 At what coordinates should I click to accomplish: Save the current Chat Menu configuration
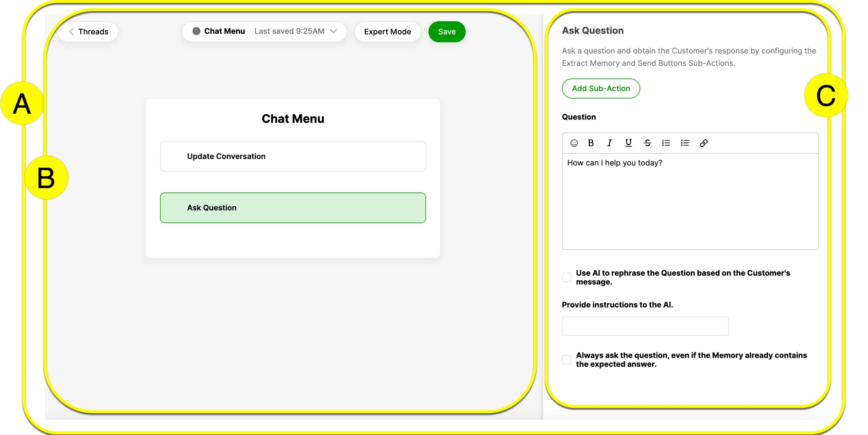(x=447, y=32)
